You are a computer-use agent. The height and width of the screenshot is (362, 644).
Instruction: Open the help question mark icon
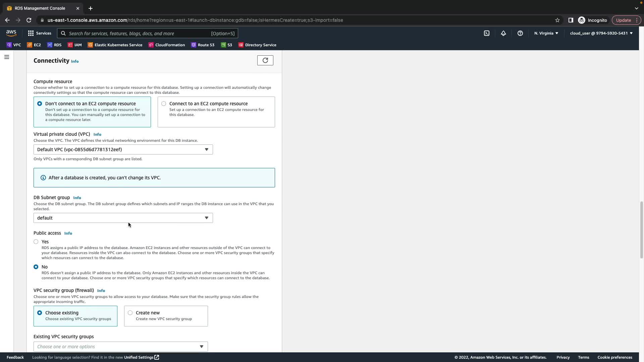(x=520, y=33)
